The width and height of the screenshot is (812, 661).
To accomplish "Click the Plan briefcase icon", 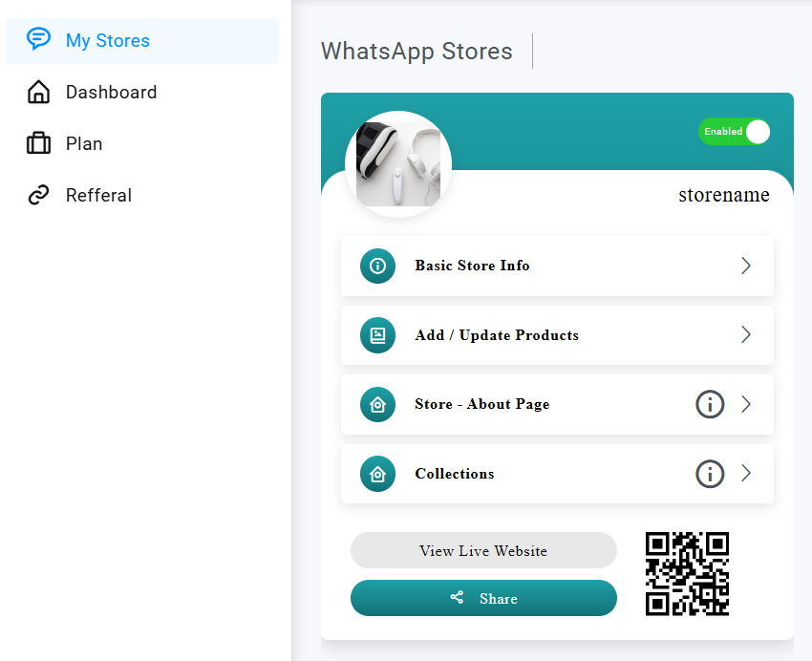I will [x=38, y=144].
